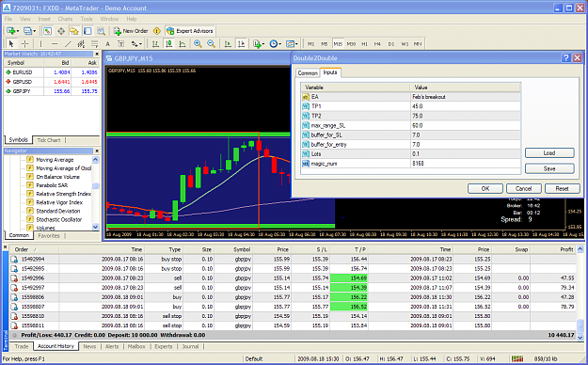
Task: Click OK in Double2Double dialog
Action: tap(485, 189)
